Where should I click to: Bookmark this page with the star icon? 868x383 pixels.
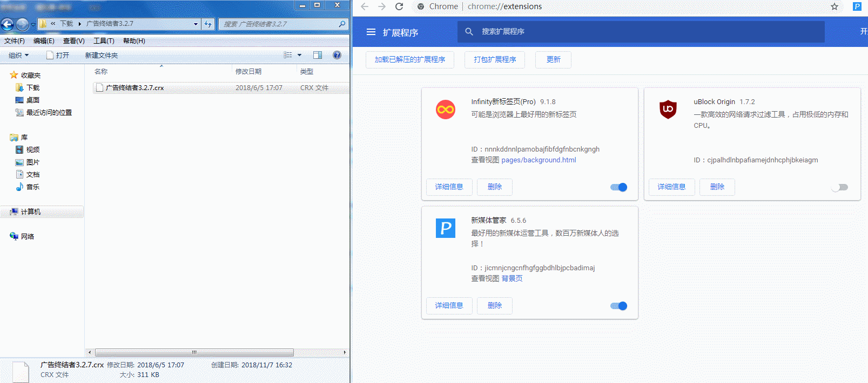pos(835,6)
